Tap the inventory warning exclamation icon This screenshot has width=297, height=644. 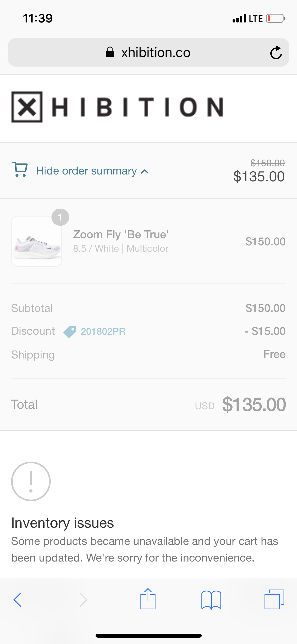click(31, 481)
